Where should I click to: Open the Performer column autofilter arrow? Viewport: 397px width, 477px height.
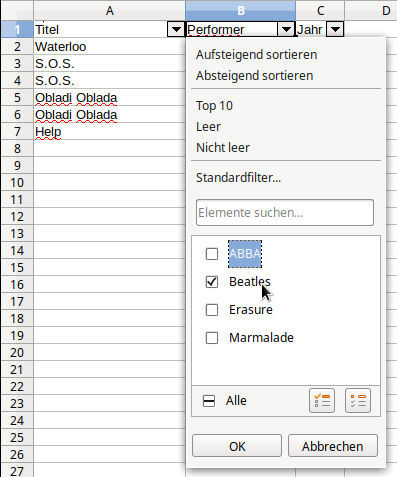tap(286, 30)
